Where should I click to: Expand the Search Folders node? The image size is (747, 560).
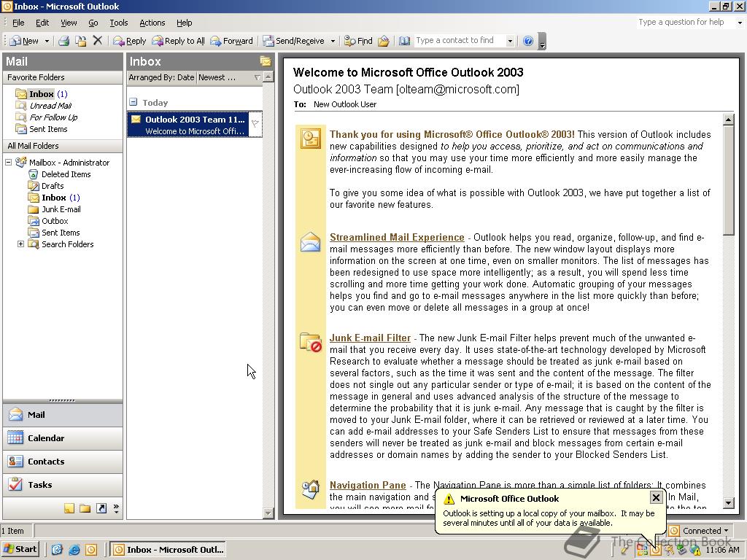tap(20, 244)
